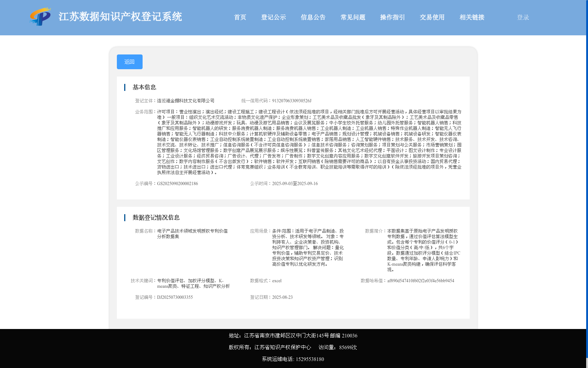588x368 pixels.
Task: Go to the 常见问题 page
Action: click(x=353, y=17)
